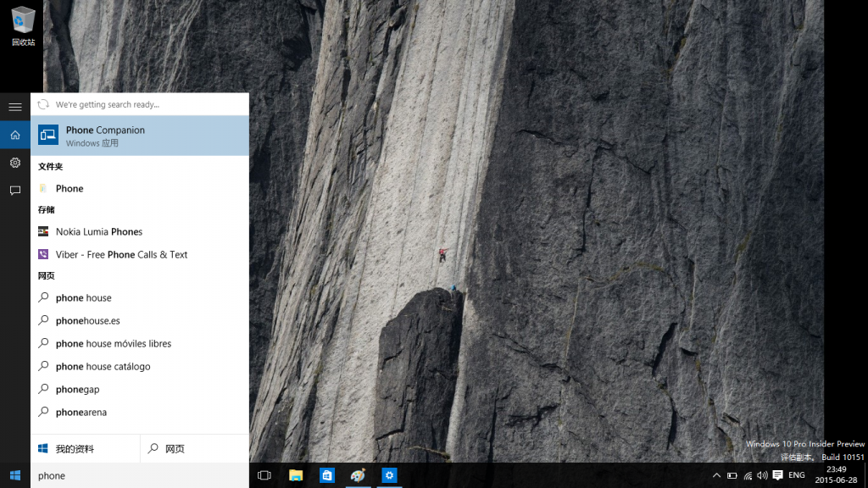Screen dimensions: 868x488
Task: Click the search box containing phone
Action: 140,476
